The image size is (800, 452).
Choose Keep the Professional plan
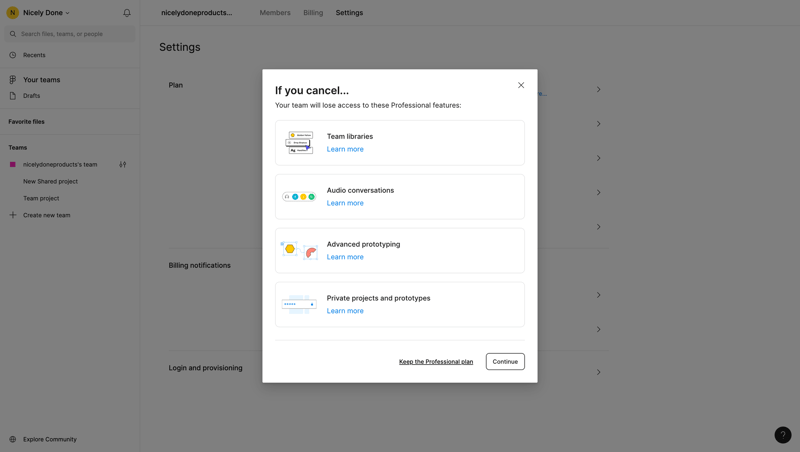click(436, 362)
